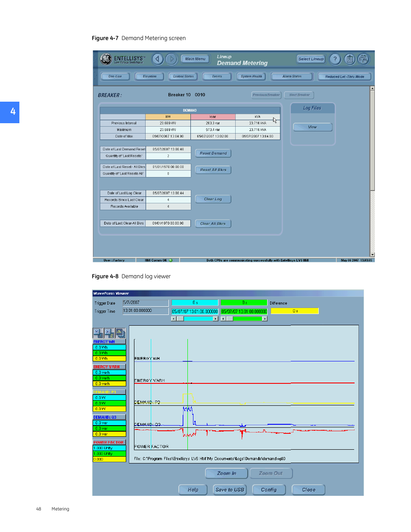Image resolution: width=411 pixels, height=532 pixels.
Task: Open Help in waveform viewer
Action: [x=193, y=490]
